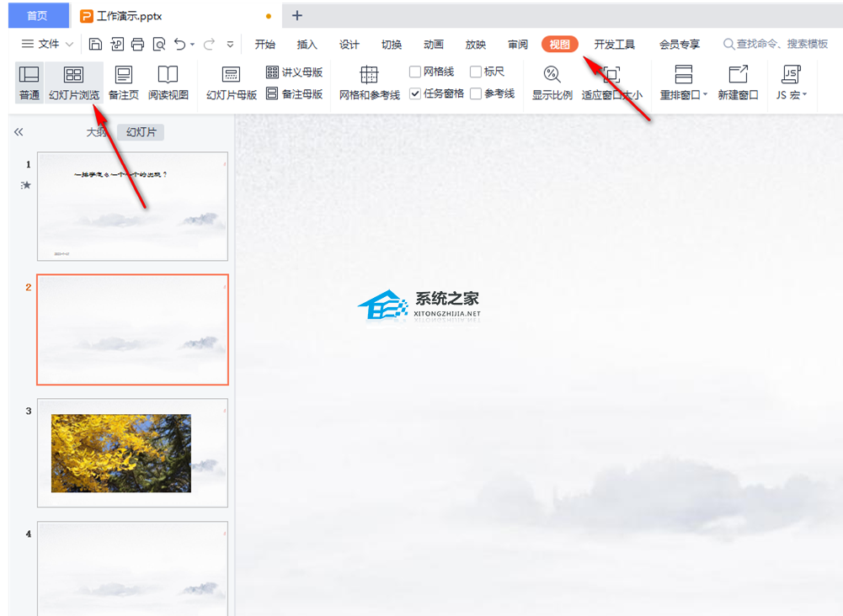
Task: Click the search magnifier icon
Action: click(x=728, y=44)
